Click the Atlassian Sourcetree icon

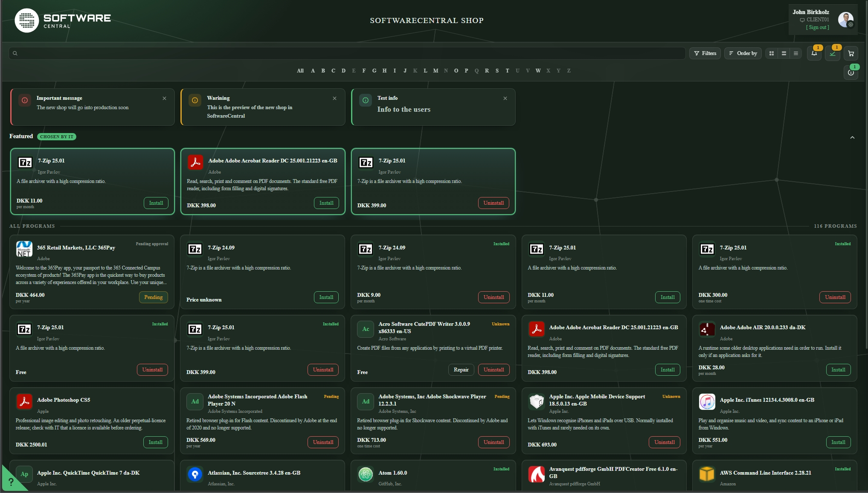(195, 474)
